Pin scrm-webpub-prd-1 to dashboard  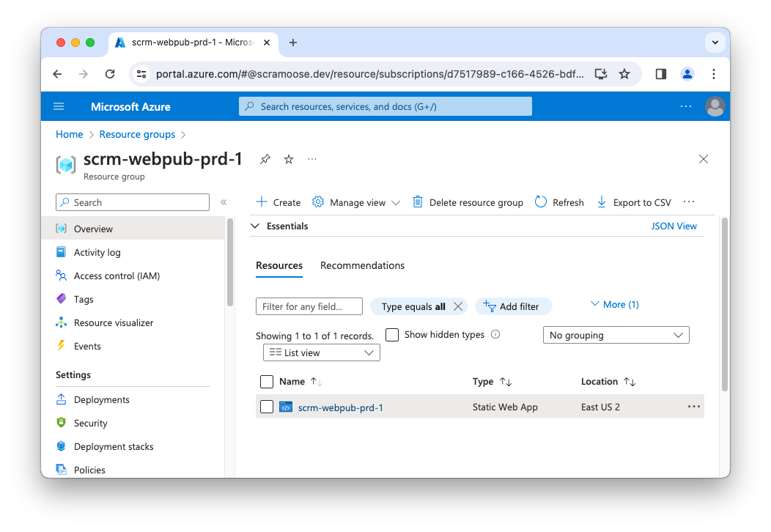pyautogui.click(x=265, y=159)
